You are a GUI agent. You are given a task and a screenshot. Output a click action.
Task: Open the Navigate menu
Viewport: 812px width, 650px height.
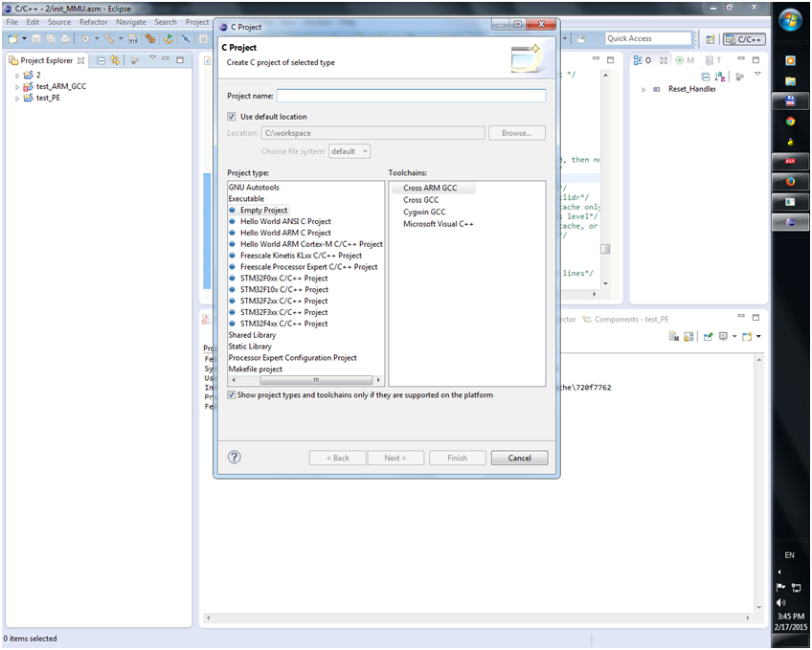(x=130, y=22)
